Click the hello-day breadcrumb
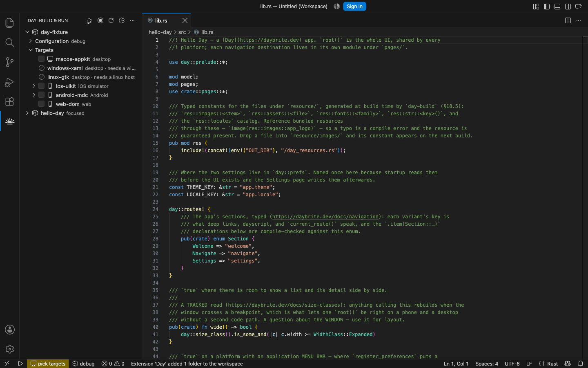 pos(160,32)
